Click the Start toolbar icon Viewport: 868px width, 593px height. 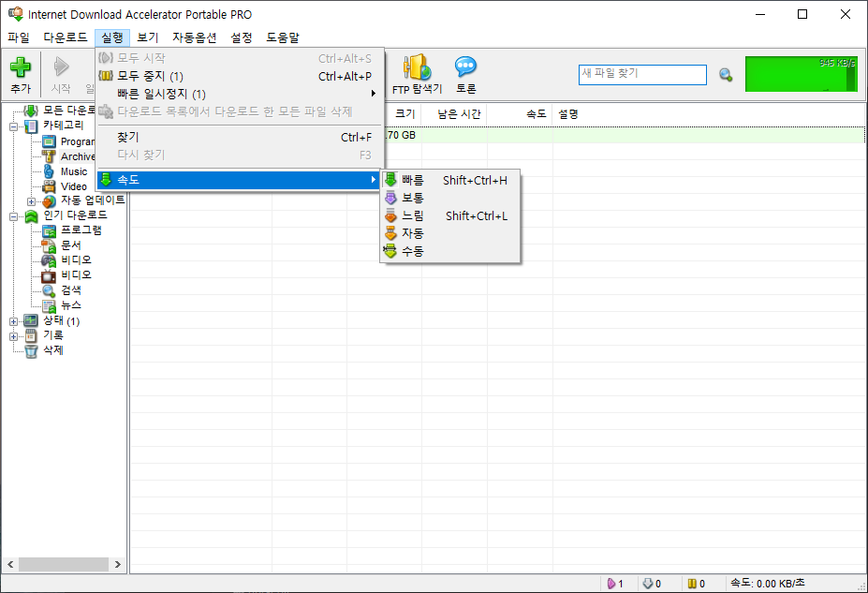tap(61, 67)
